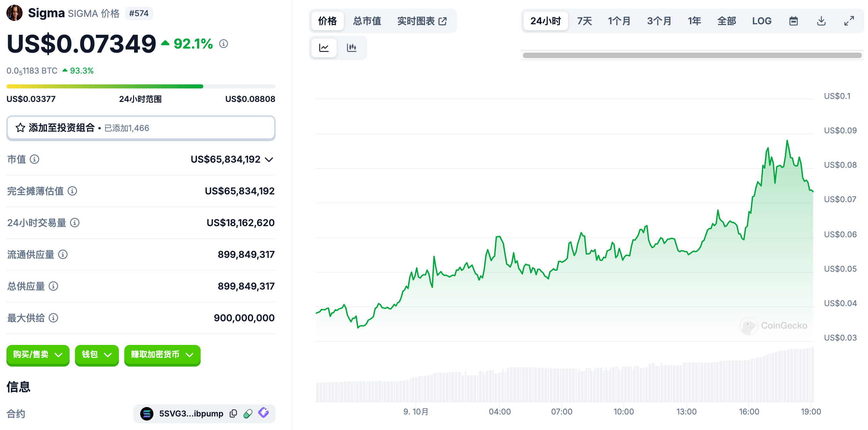
Task: Open the 钱包 dropdown menu
Action: 97,354
